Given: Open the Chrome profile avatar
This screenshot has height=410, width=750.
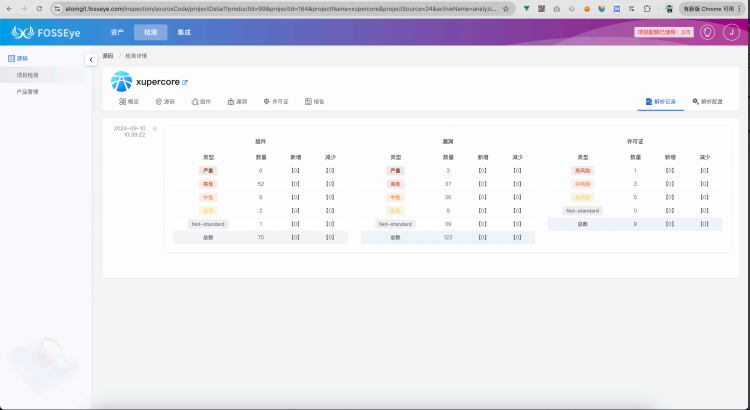Looking at the screenshot, I should [x=669, y=9].
